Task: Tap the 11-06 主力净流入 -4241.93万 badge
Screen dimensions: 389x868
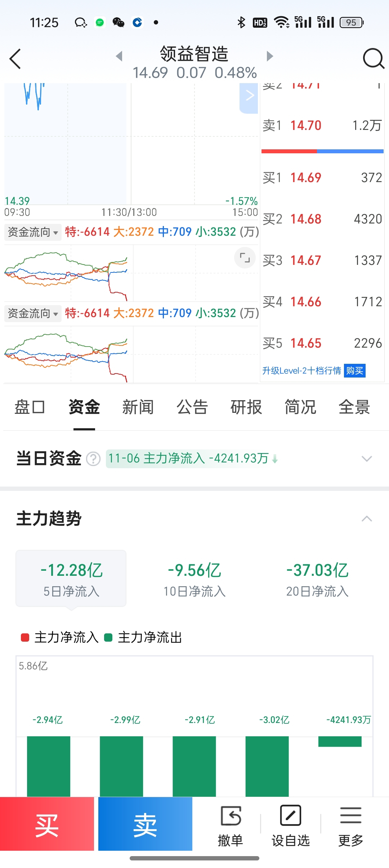Action: tap(193, 459)
